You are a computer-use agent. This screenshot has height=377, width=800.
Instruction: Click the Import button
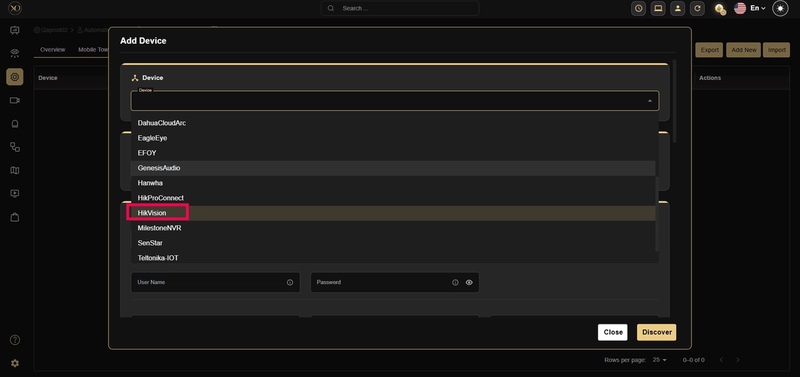pyautogui.click(x=777, y=50)
